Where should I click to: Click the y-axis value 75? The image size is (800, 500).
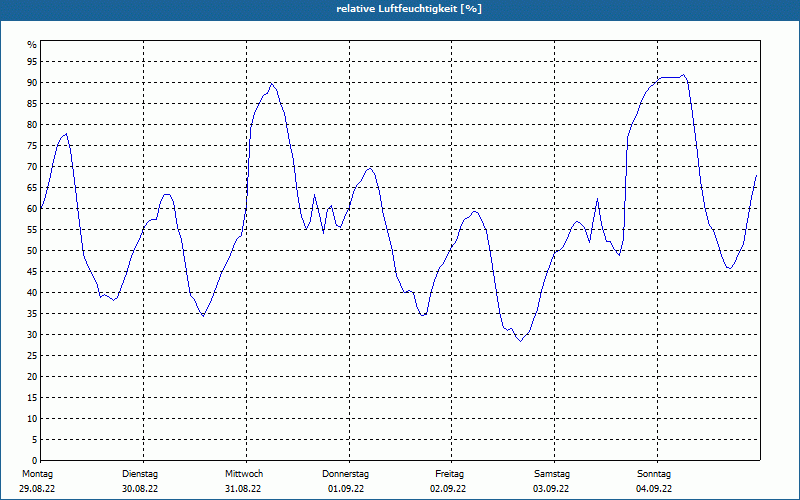click(32, 146)
